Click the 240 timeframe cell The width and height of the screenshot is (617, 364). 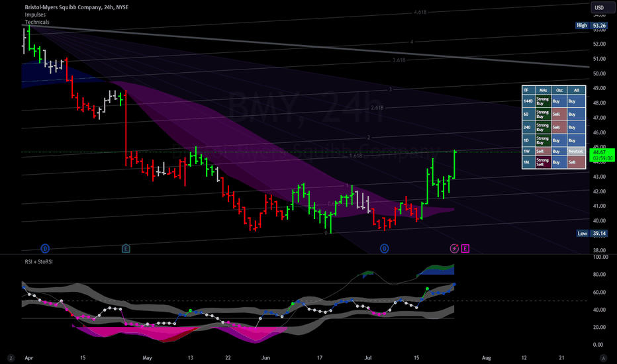coord(528,127)
